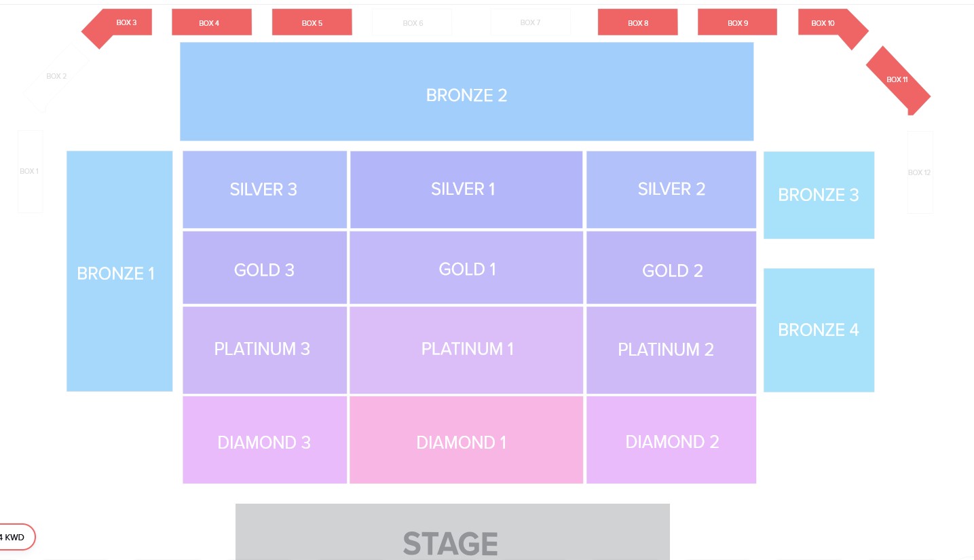Choose the BOX 3 seating area
The width and height of the screenshot is (974, 560).
coord(126,22)
